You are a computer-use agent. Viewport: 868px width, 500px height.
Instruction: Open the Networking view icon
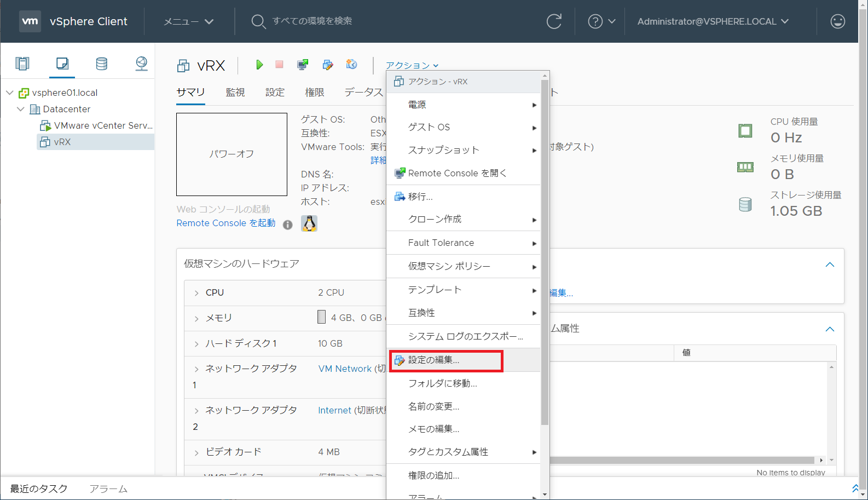point(141,64)
